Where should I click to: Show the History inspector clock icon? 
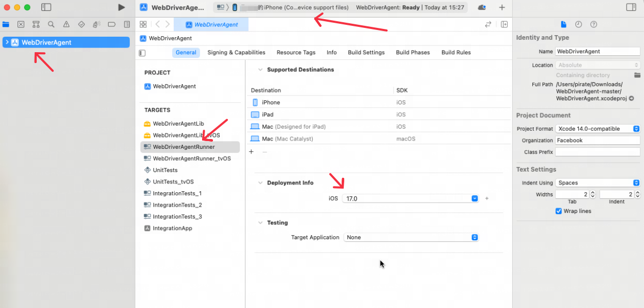pos(578,24)
